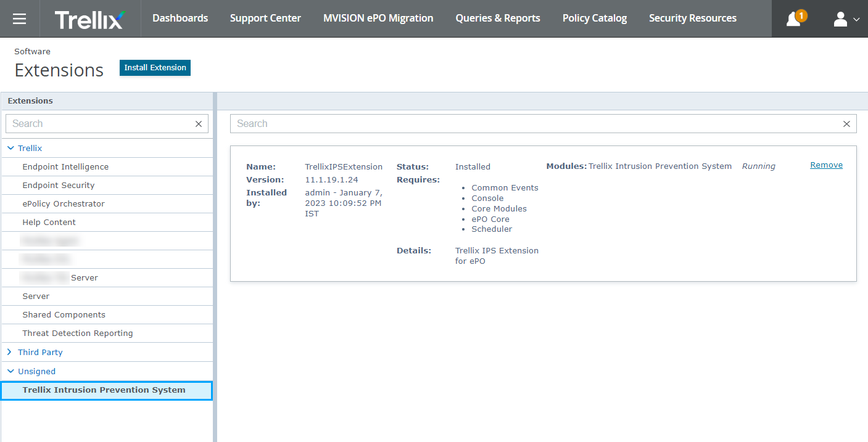Go to Dashboards

180,18
